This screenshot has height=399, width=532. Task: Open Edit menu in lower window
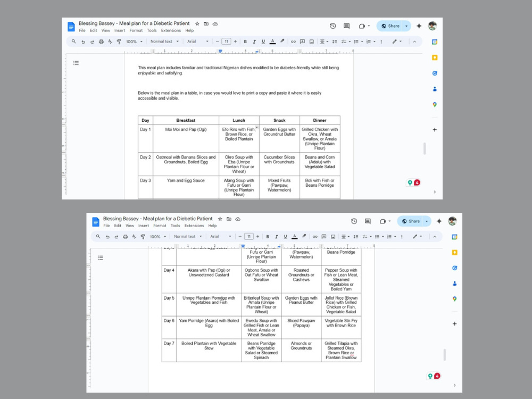coord(118,226)
